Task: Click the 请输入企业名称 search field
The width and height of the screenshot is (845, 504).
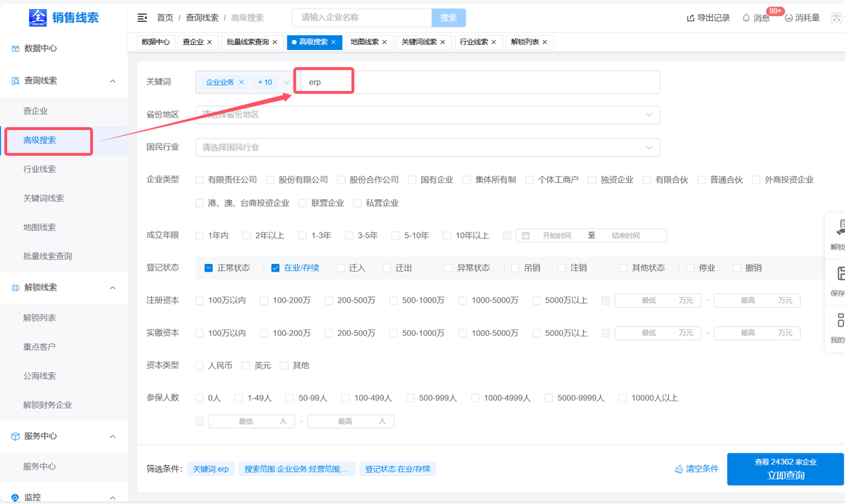Action: coord(362,18)
